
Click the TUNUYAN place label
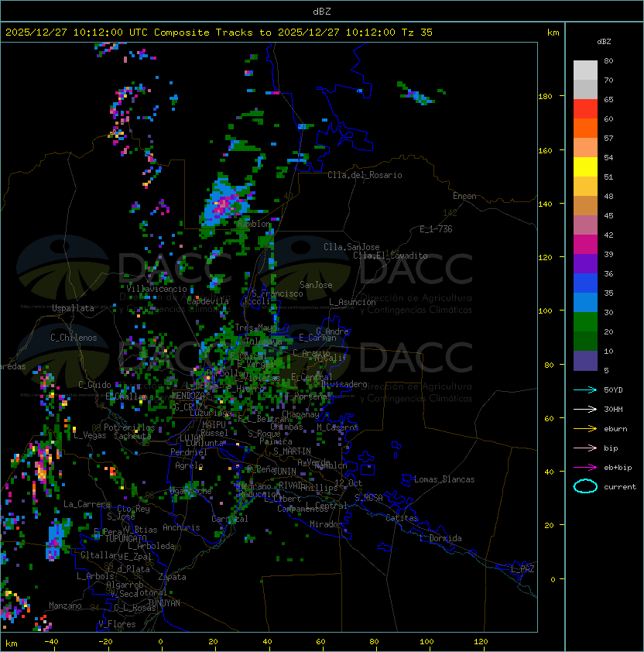(163, 602)
